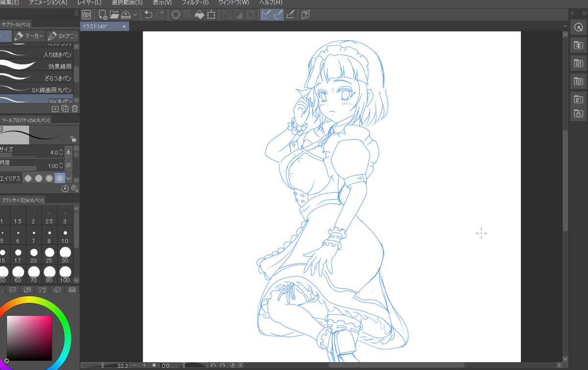
Task: Click the Clear (delete) sparkle icon
Action: (x=175, y=15)
